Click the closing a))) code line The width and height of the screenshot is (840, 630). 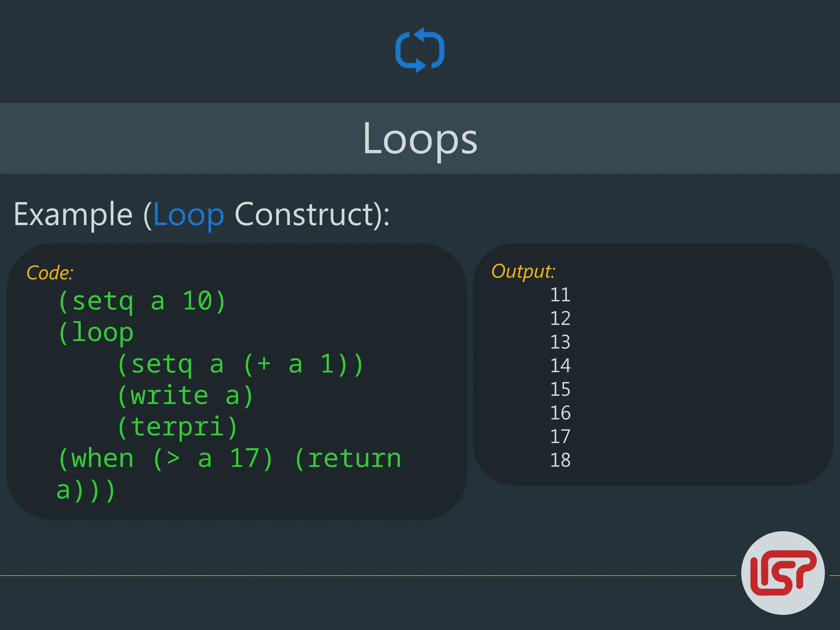click(86, 491)
